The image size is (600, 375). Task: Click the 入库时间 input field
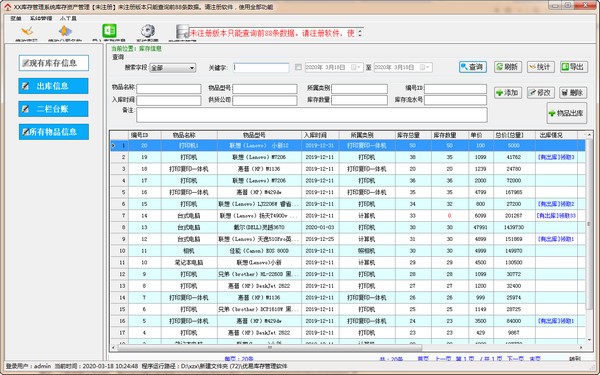[x=169, y=100]
